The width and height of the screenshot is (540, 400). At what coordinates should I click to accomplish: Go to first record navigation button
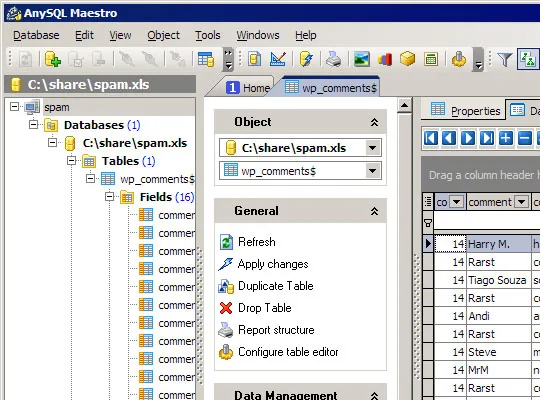431,138
